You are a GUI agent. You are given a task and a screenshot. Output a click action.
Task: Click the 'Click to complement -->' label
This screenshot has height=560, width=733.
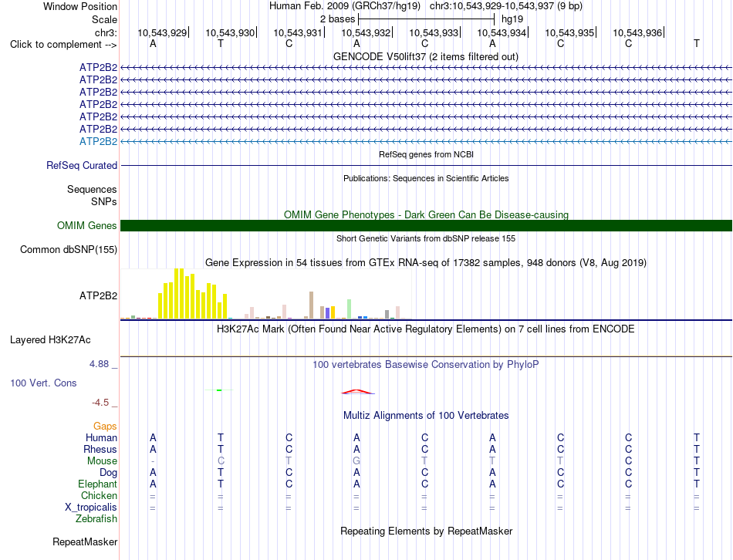click(63, 45)
